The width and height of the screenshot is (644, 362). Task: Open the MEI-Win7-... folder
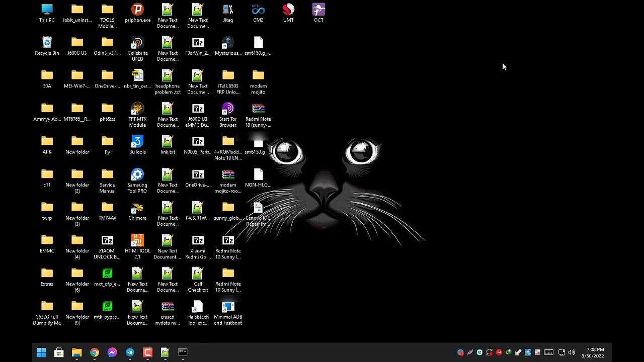pyautogui.click(x=77, y=79)
